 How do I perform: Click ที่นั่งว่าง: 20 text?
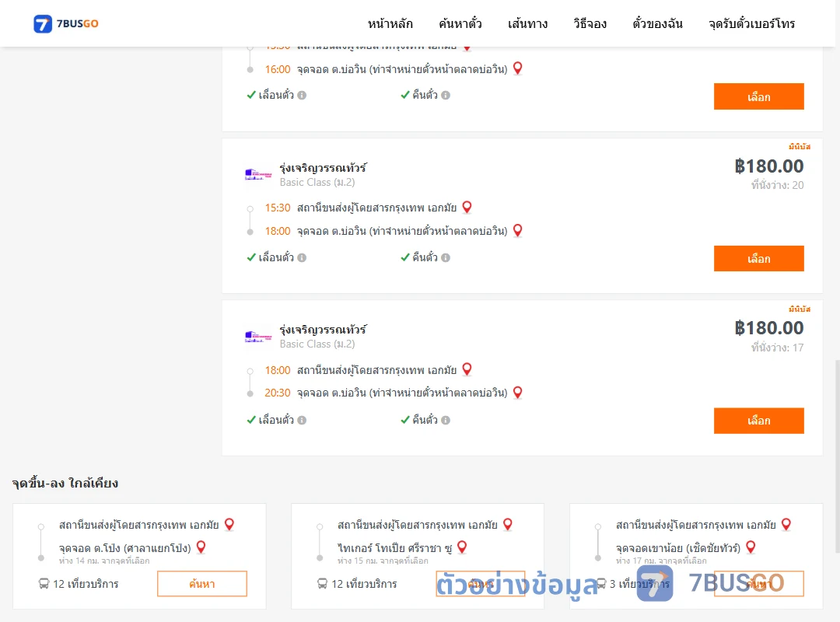point(777,185)
